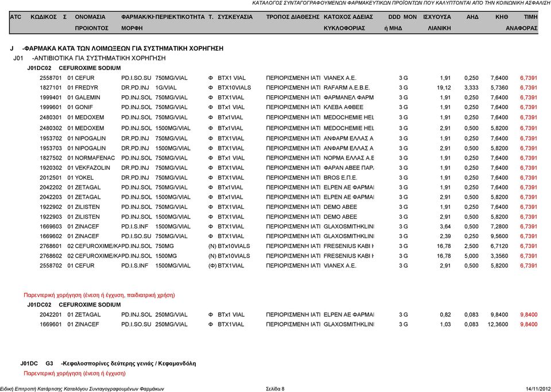Select ΑΗΔ value 3,333
This screenshot has height=392, width=551.
(x=471, y=88)
